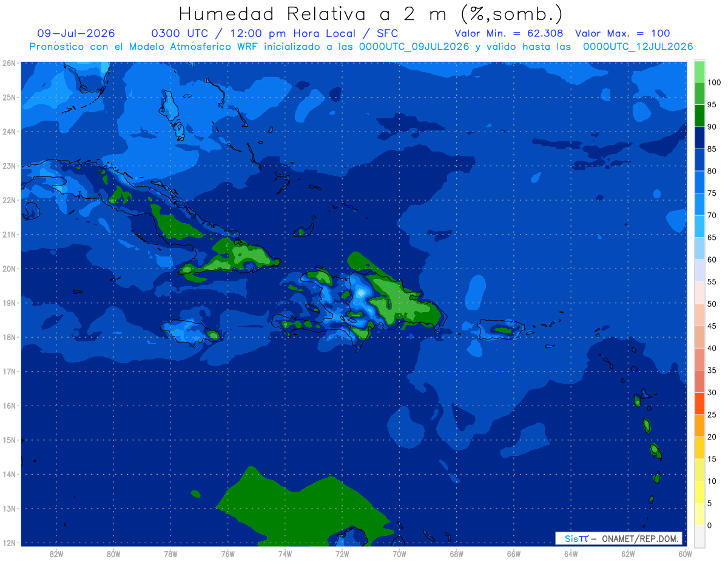Click the legend label '50'

[712, 304]
